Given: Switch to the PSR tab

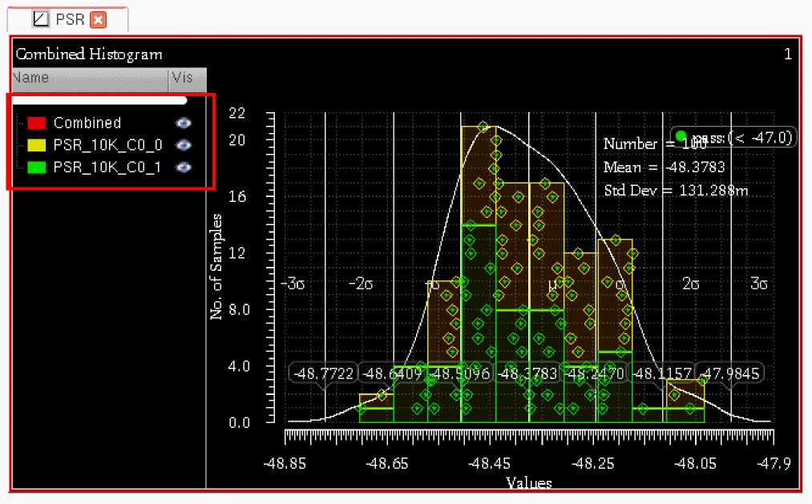Looking at the screenshot, I should [70, 19].
